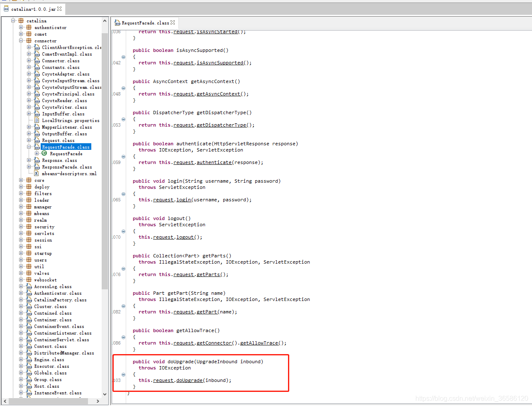Collapse the authenticate method fold marker

click(123, 157)
